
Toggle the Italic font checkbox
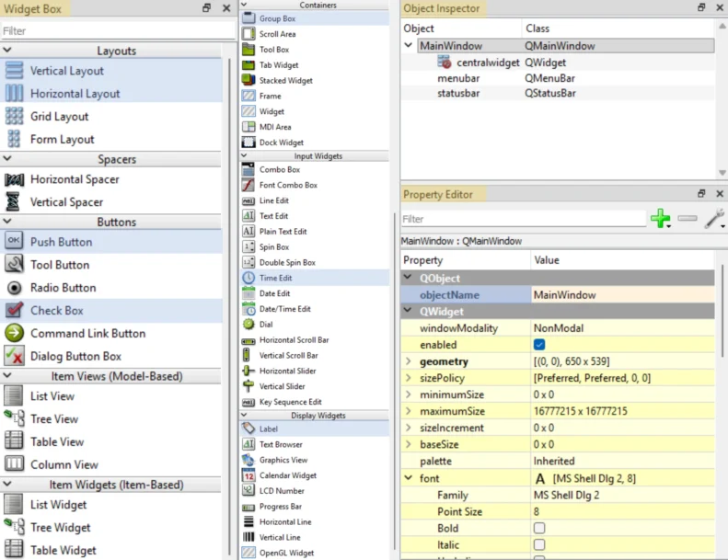[539, 544]
